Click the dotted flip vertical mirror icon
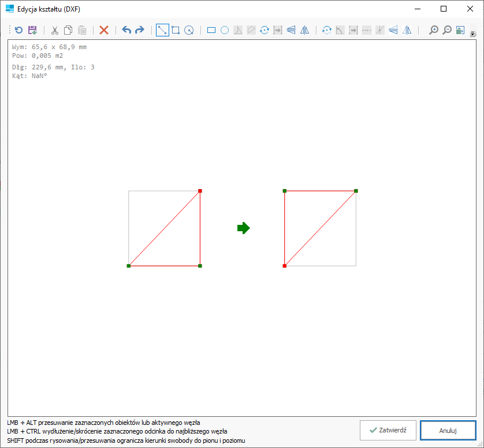Image resolution: width=484 pixels, height=448 pixels. (393, 30)
